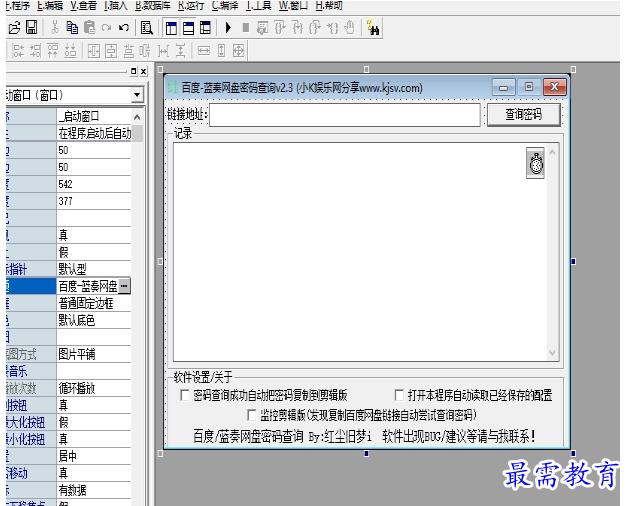Open the T.工具 menu
The width and height of the screenshot is (627, 506).
coord(259,5)
